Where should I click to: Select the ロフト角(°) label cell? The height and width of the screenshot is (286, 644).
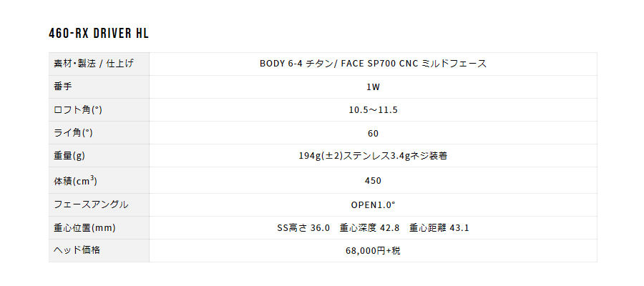(x=99, y=110)
